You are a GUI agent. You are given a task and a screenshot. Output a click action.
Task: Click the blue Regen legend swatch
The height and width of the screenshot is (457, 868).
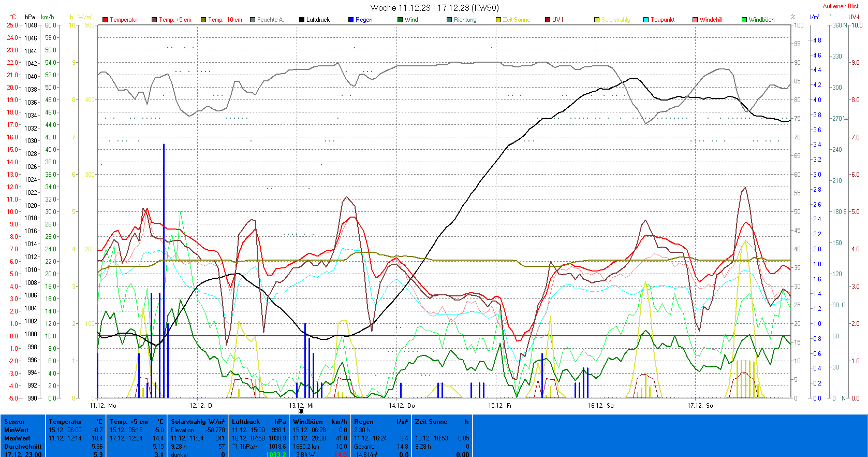point(351,20)
